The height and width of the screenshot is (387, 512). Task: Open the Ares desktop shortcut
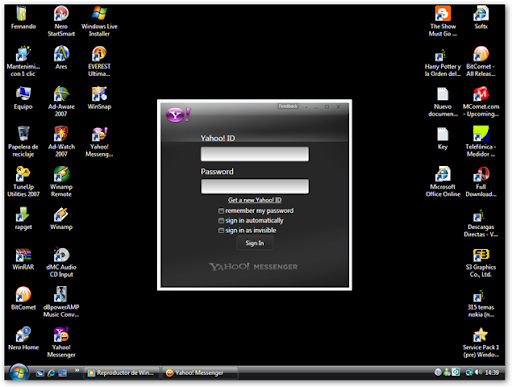pyautogui.click(x=61, y=54)
